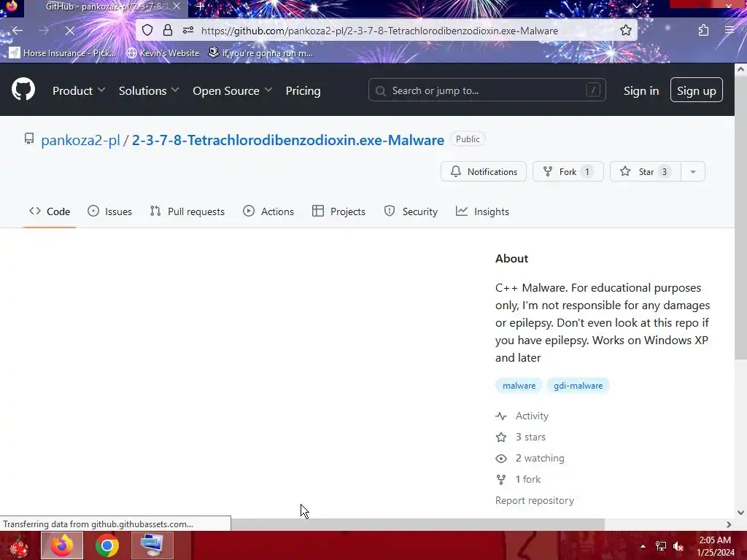
Task: Click the Notifications bell button
Action: tap(484, 171)
